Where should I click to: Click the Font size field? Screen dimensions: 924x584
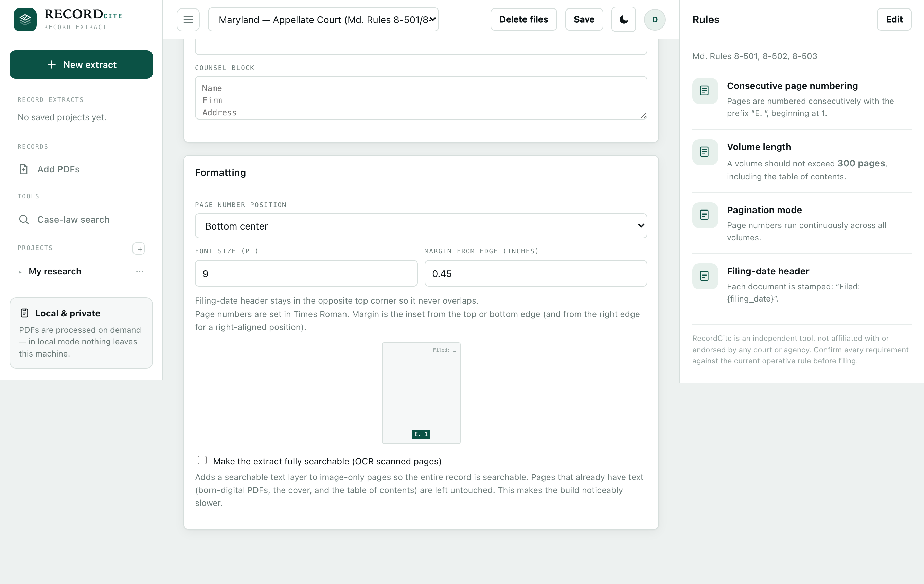coord(306,273)
